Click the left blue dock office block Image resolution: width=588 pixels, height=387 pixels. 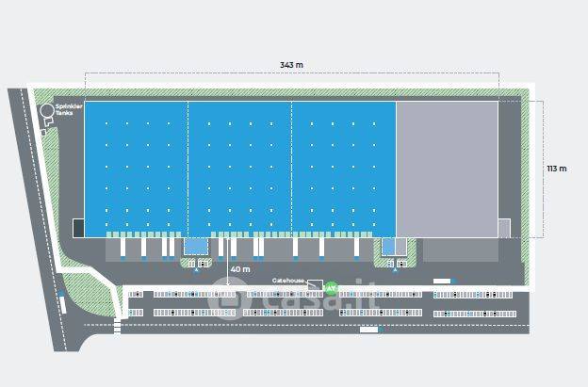(195, 246)
